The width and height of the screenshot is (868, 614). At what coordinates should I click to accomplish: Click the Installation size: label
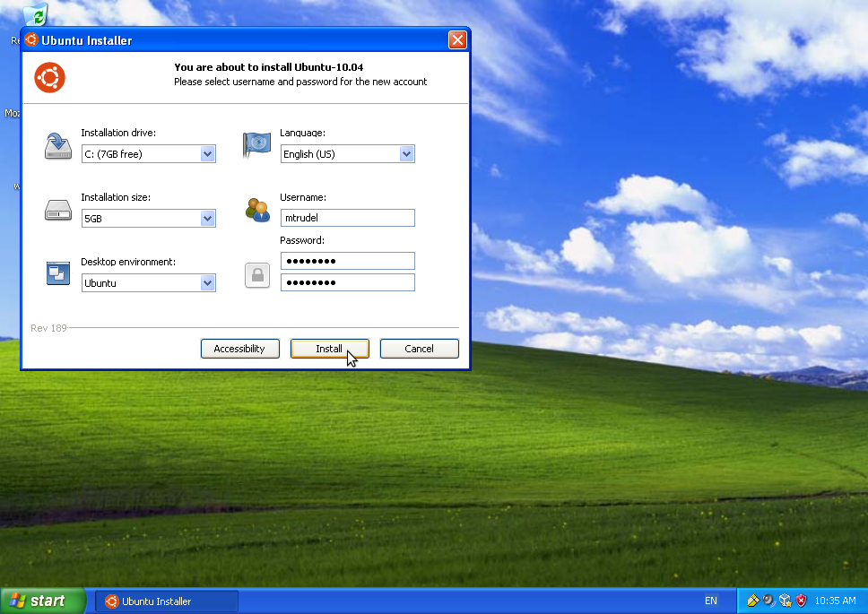pyautogui.click(x=116, y=197)
